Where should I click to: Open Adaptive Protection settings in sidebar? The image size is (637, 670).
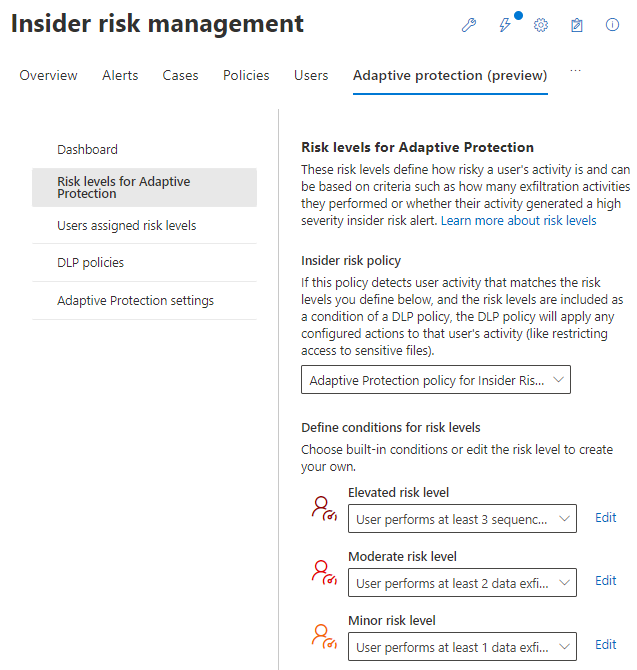click(135, 300)
